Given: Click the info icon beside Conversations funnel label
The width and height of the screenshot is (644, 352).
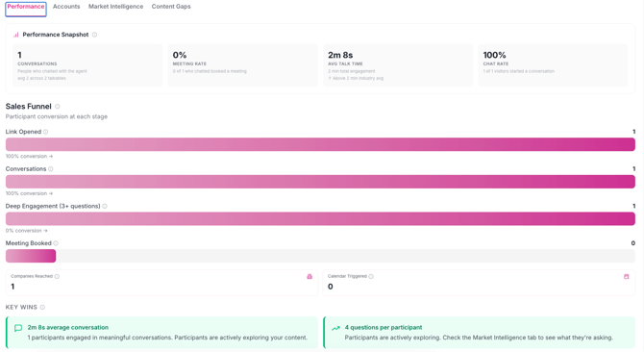Looking at the screenshot, I should click(51, 169).
